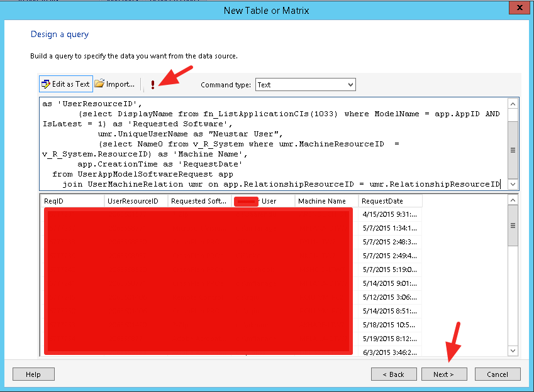The width and height of the screenshot is (534, 392).
Task: Go back with the Back button
Action: 394,374
